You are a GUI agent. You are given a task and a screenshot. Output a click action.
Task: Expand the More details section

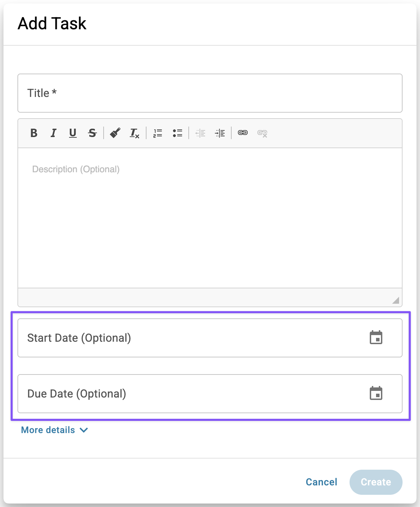[54, 430]
